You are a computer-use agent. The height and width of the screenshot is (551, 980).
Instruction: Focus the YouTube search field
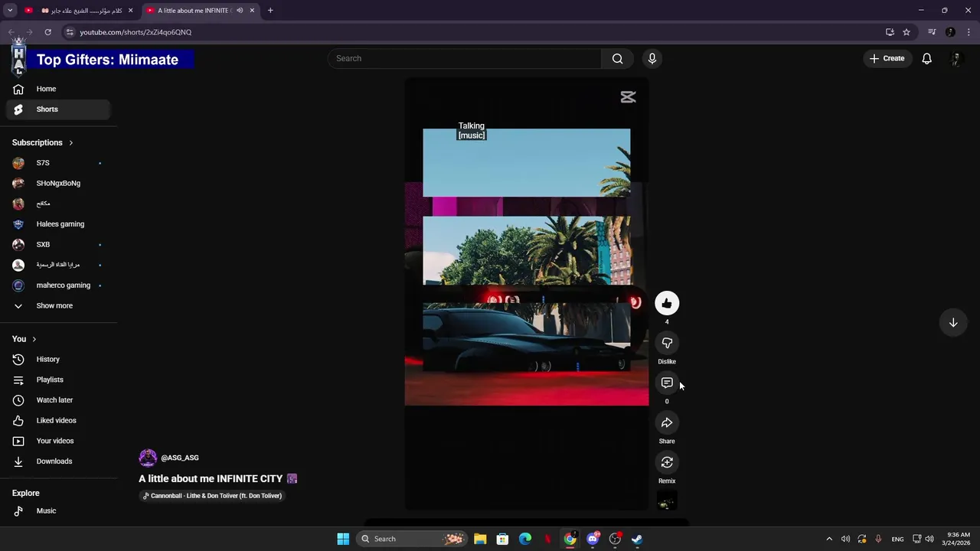[465, 58]
